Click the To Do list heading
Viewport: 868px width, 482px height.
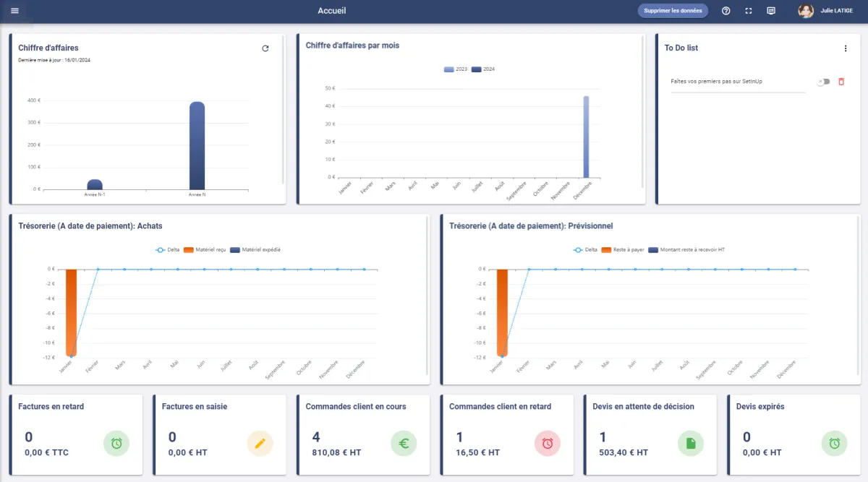681,48
